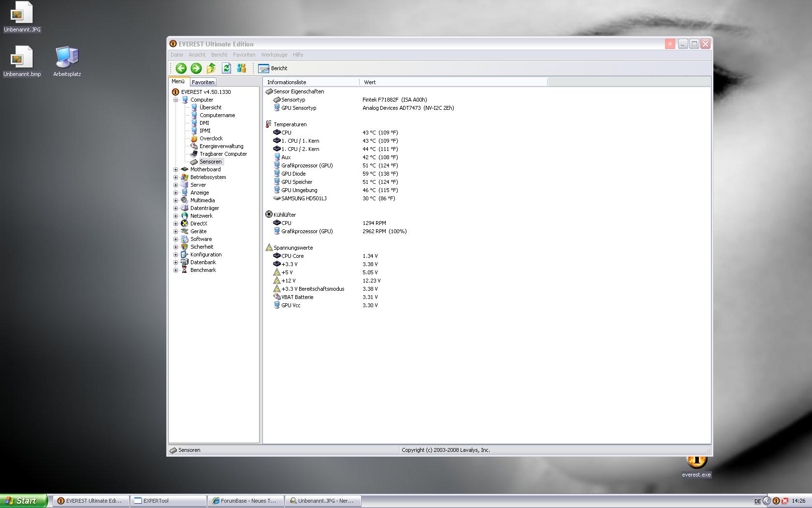Select Übersicht in the tree
Image resolution: width=812 pixels, height=508 pixels.
pyautogui.click(x=210, y=107)
